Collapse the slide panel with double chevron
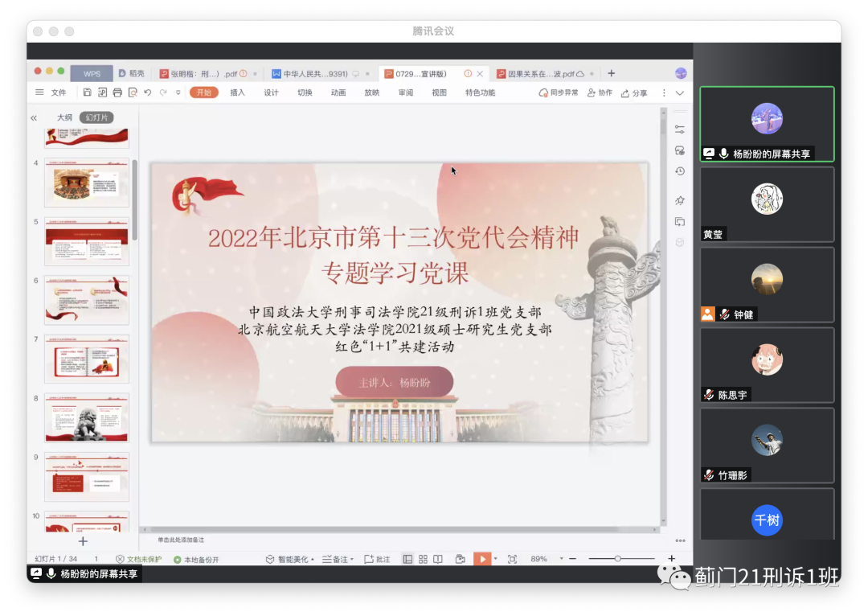The width and height of the screenshot is (868, 616). (34, 118)
